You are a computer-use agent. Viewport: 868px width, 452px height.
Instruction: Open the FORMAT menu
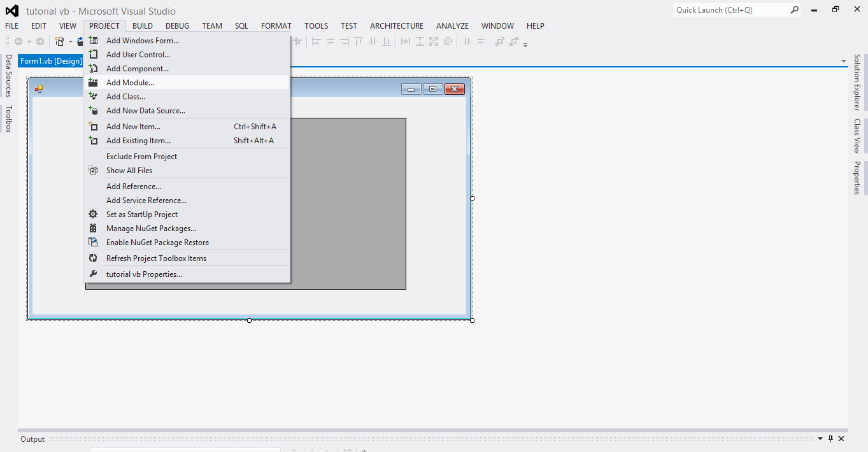(276, 25)
